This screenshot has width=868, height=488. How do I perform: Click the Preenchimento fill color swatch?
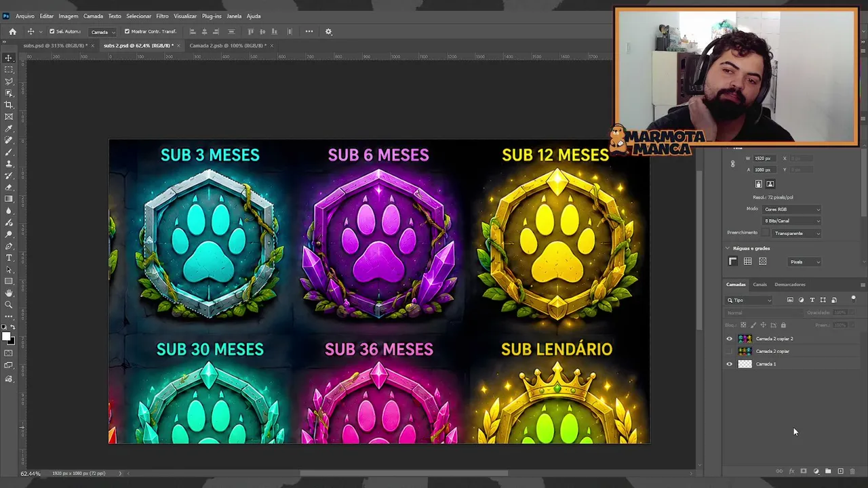(x=766, y=233)
